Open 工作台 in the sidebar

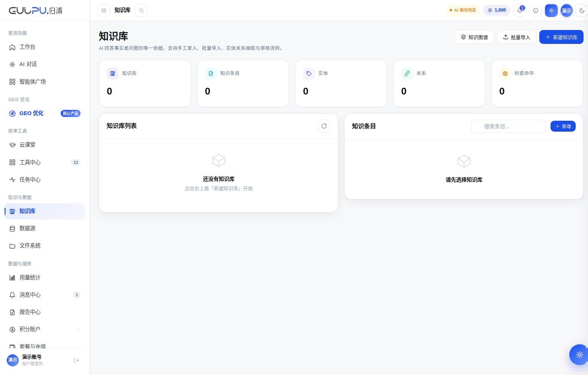click(45, 47)
